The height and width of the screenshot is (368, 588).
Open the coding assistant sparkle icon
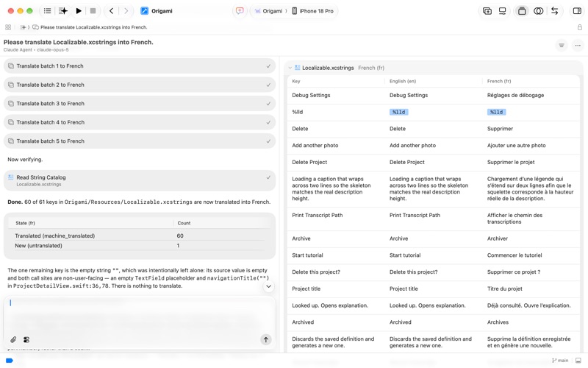[63, 11]
